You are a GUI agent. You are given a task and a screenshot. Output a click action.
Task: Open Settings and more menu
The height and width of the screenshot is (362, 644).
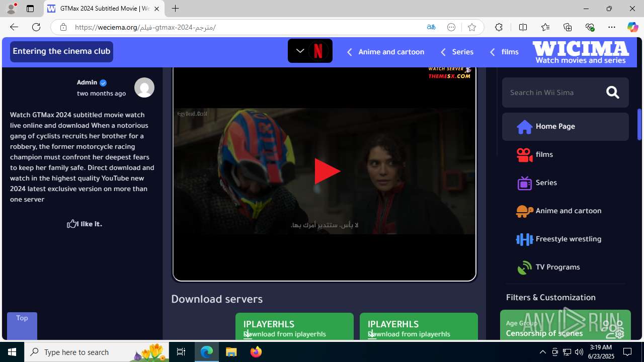pyautogui.click(x=612, y=27)
